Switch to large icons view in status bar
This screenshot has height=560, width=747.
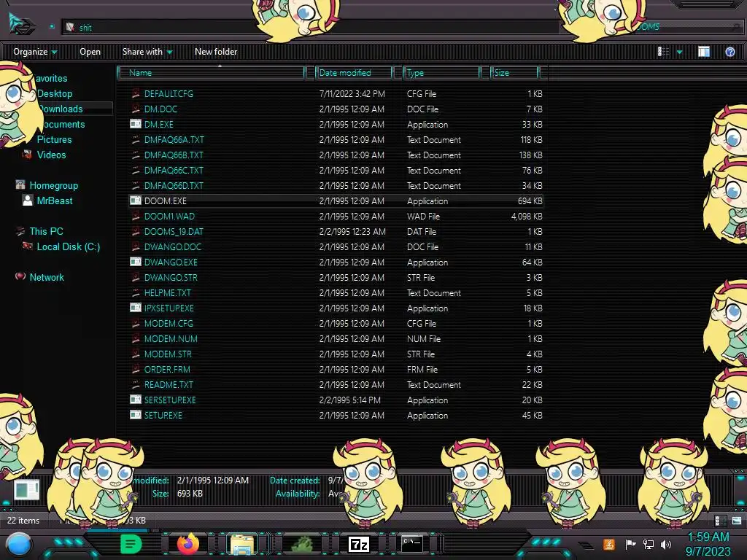[737, 521]
